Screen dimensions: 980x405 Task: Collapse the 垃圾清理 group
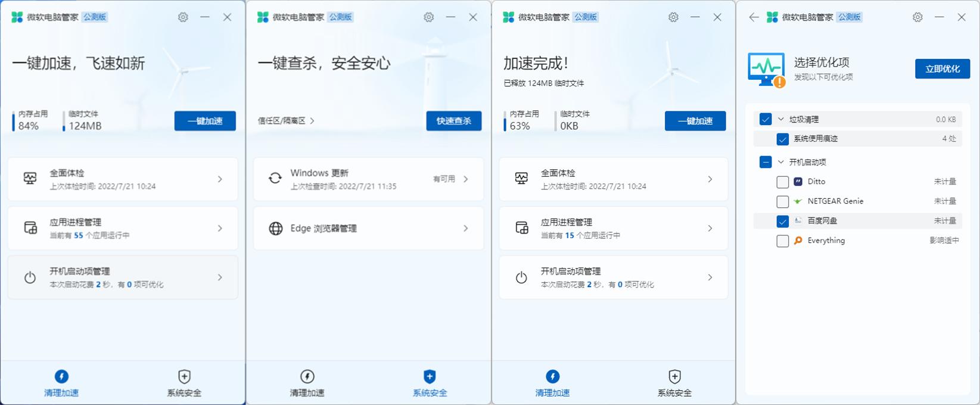point(781,119)
